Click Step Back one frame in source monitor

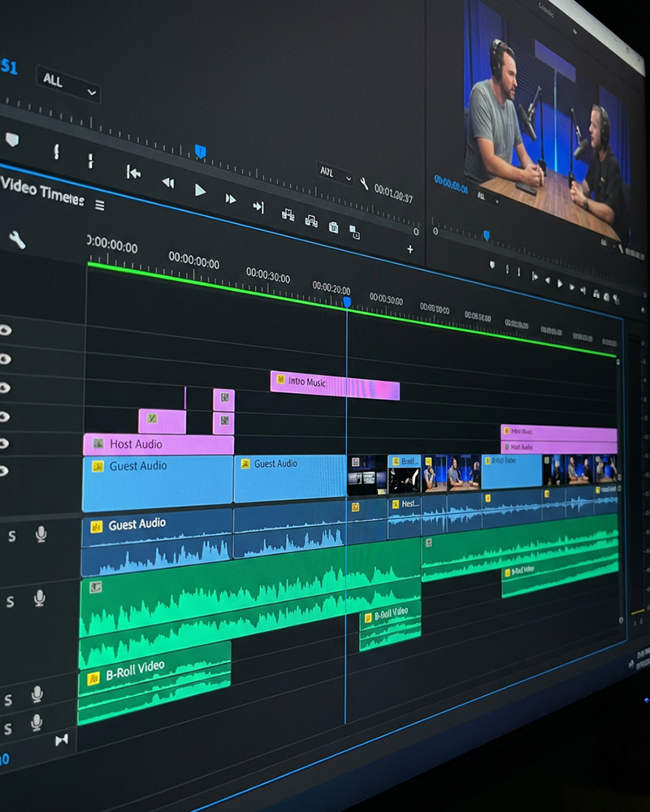[x=167, y=183]
